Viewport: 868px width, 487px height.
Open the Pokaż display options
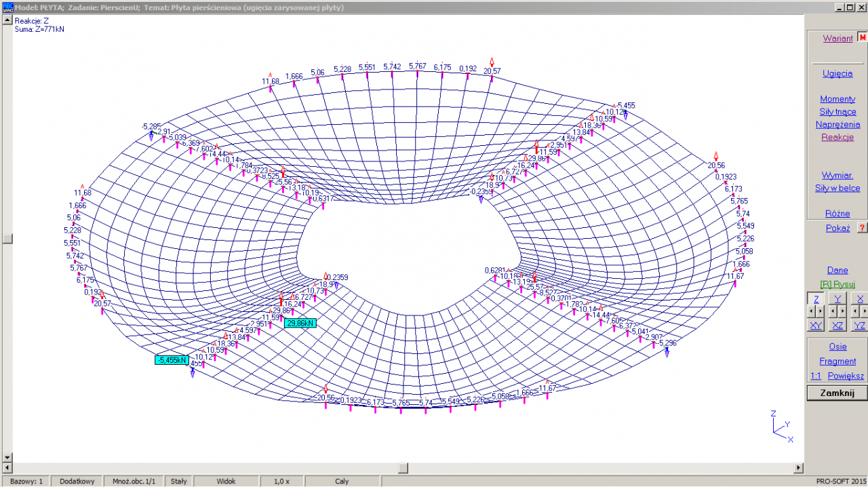click(837, 229)
